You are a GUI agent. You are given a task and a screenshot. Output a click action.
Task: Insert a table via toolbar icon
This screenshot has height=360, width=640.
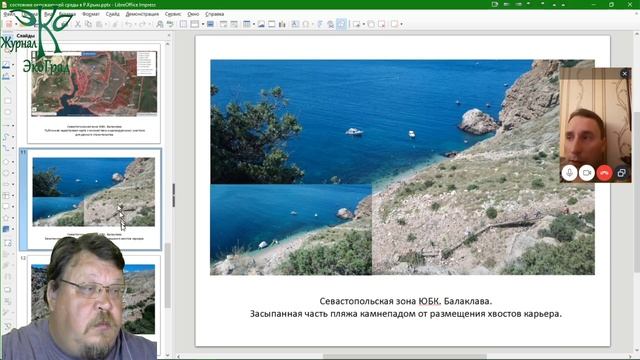point(247,24)
